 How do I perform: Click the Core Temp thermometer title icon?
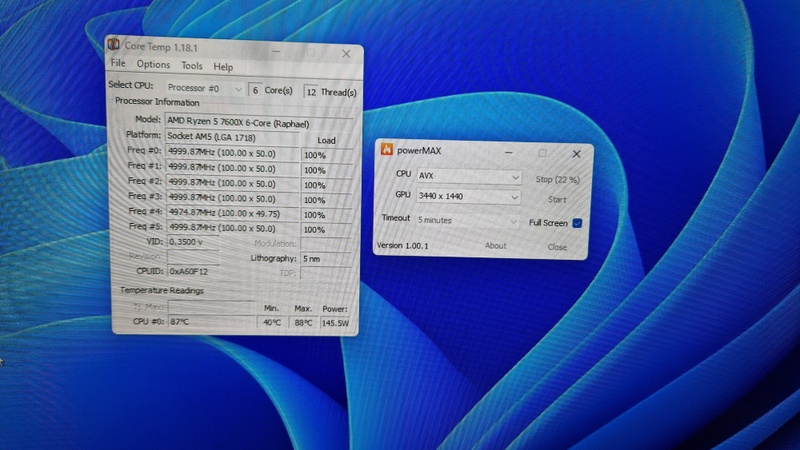[113, 44]
